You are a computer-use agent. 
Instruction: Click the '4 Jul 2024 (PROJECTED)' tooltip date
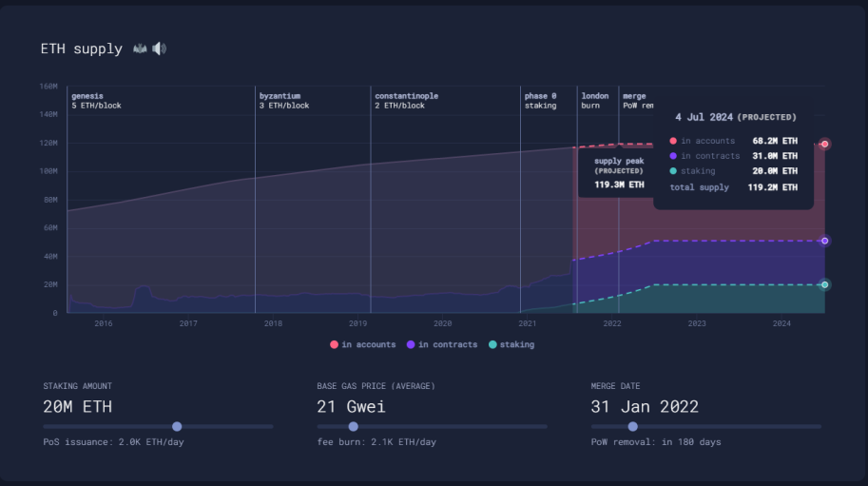click(736, 117)
